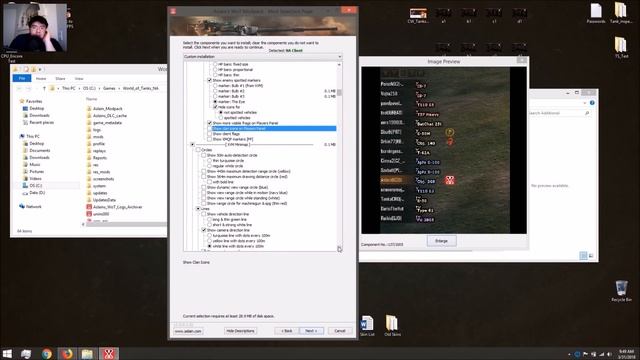Uncheck Show more visible flags on Players Panel
Viewport: 640px width, 360px height.
click(x=210, y=123)
